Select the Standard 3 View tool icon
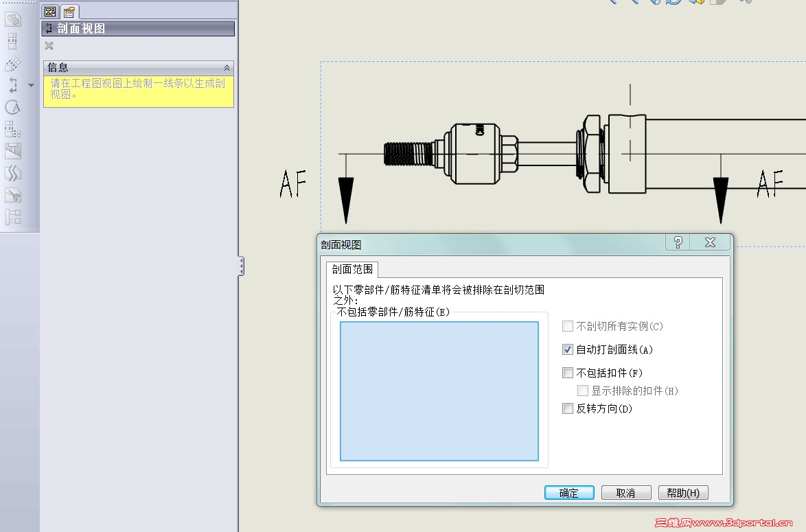Screen dimensions: 806x532 click(x=13, y=129)
